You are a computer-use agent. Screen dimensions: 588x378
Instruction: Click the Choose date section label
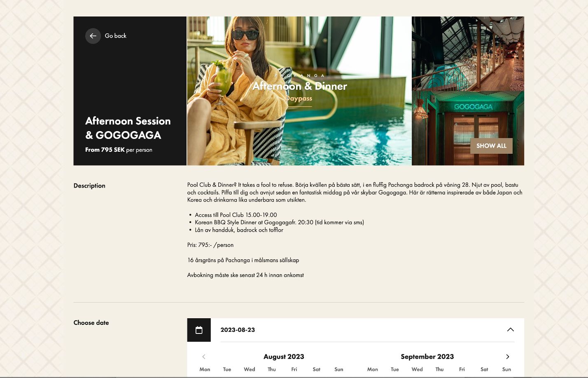pyautogui.click(x=91, y=323)
